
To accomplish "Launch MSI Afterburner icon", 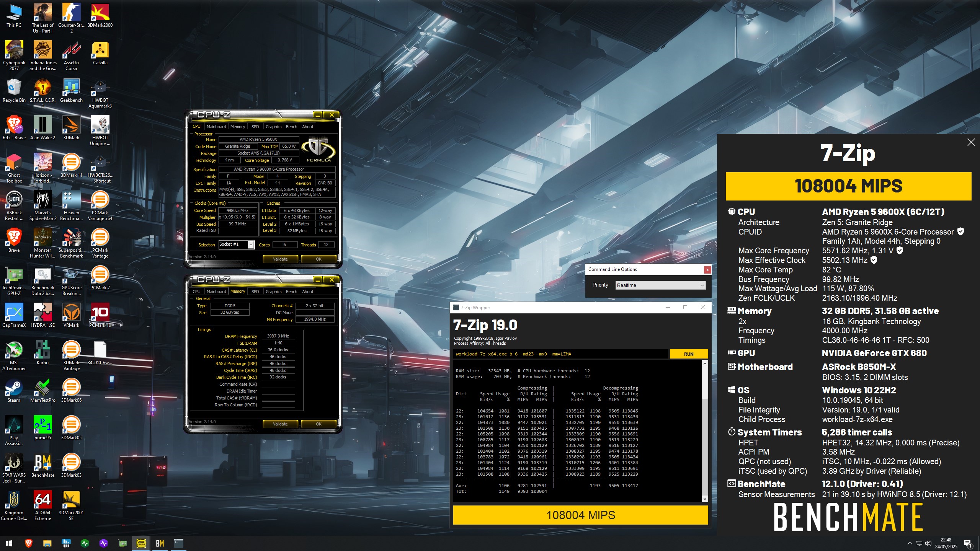I will tap(14, 355).
